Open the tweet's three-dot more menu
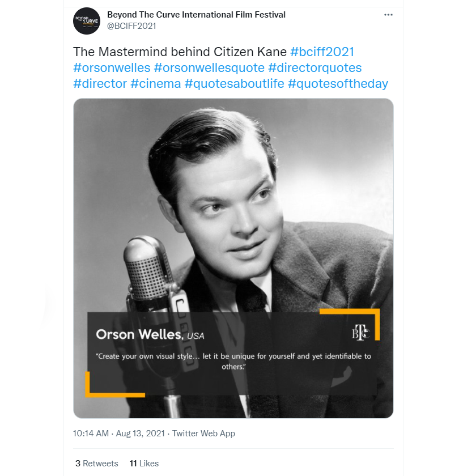 [388, 15]
